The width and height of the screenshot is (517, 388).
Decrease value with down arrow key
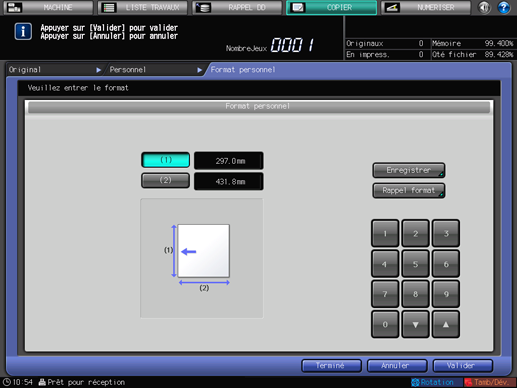pyautogui.click(x=415, y=324)
